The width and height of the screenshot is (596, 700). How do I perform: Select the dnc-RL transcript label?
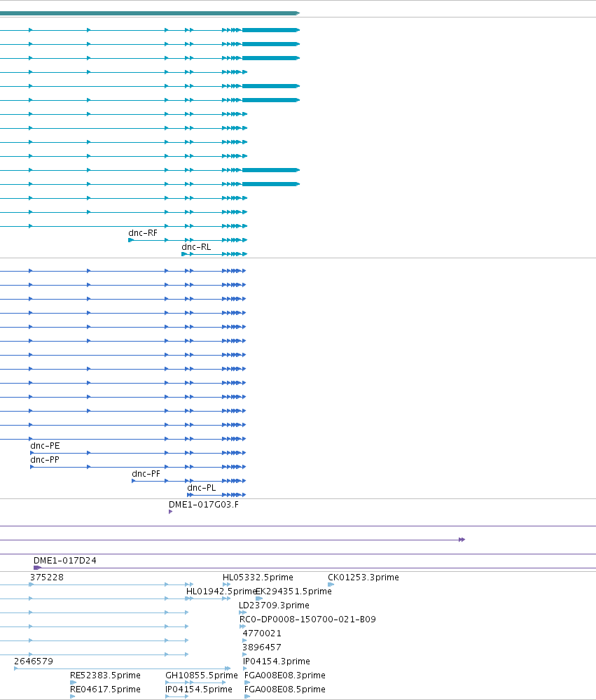pyautogui.click(x=196, y=247)
